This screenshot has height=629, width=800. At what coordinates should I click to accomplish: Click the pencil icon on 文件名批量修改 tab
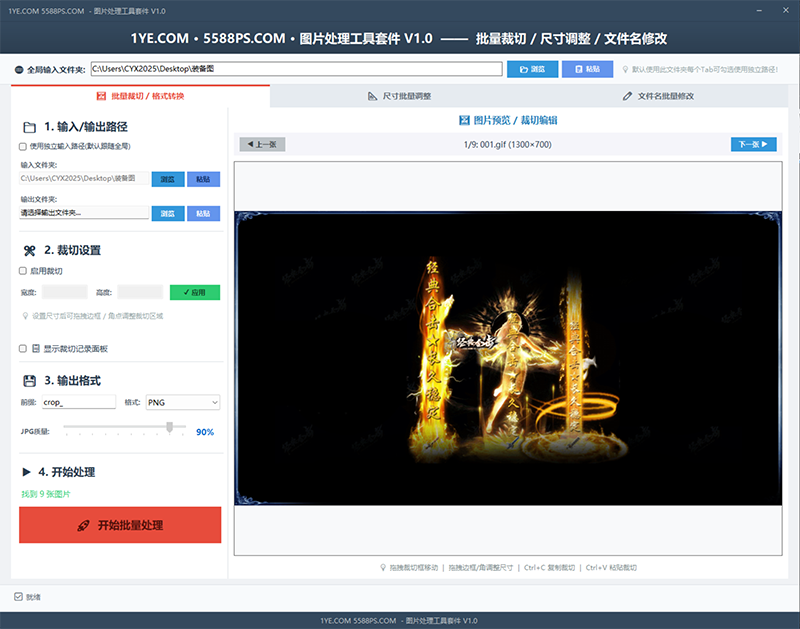click(627, 96)
